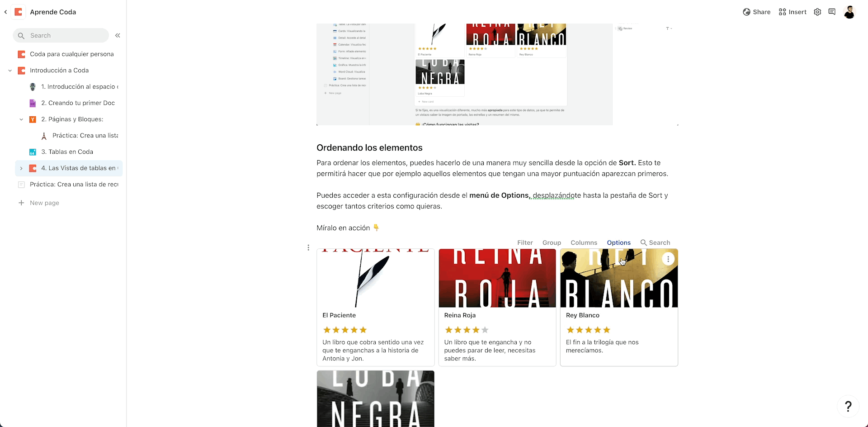Set El Paciente rating to three stars
The height and width of the screenshot is (427, 868).
tap(345, 330)
